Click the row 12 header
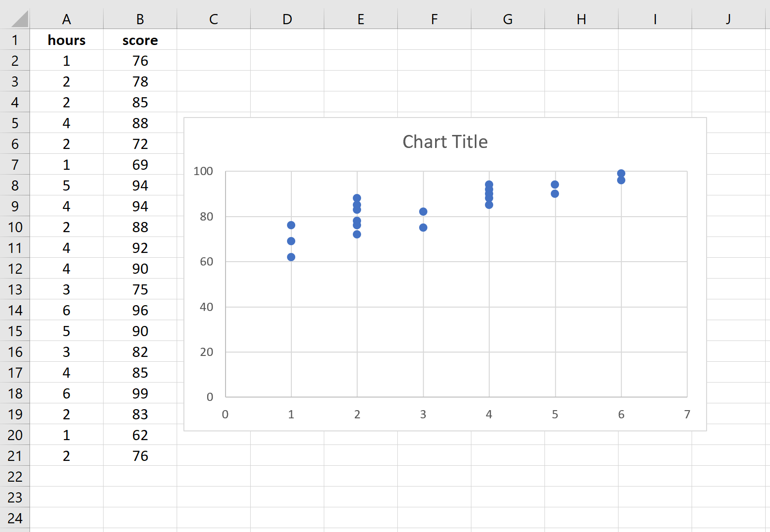The width and height of the screenshot is (770, 532). (15, 269)
